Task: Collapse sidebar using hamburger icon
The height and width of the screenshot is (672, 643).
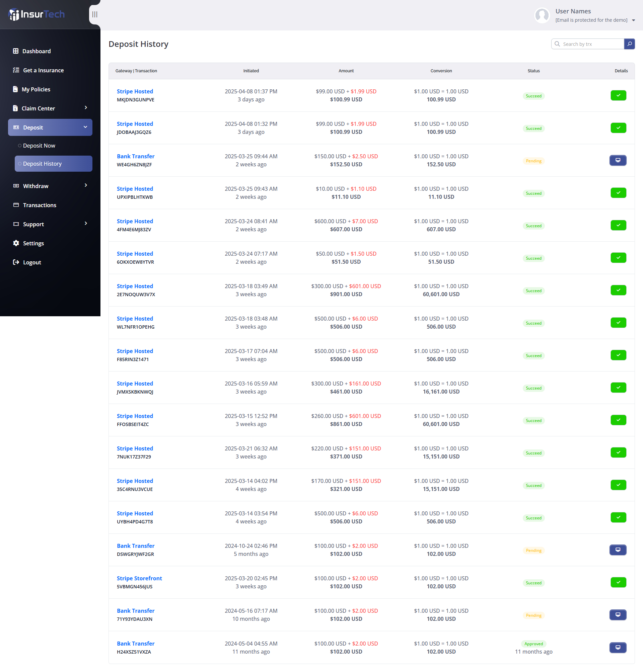Action: point(94,14)
